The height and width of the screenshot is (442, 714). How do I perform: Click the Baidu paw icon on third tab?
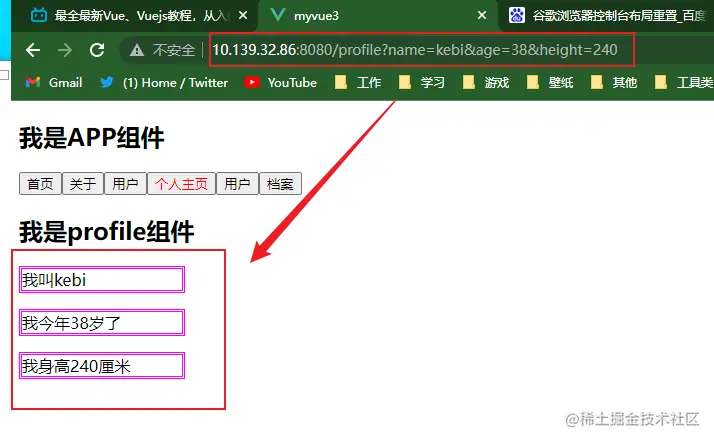[516, 15]
